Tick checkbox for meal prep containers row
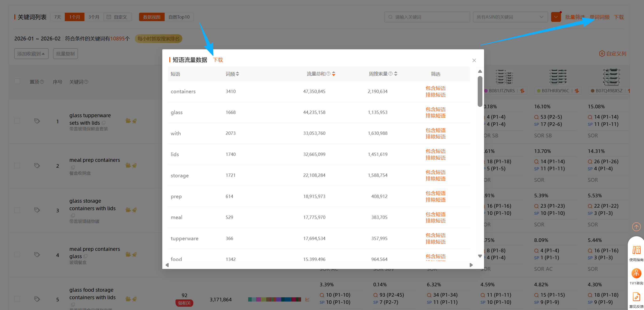The image size is (644, 310). coord(17,166)
